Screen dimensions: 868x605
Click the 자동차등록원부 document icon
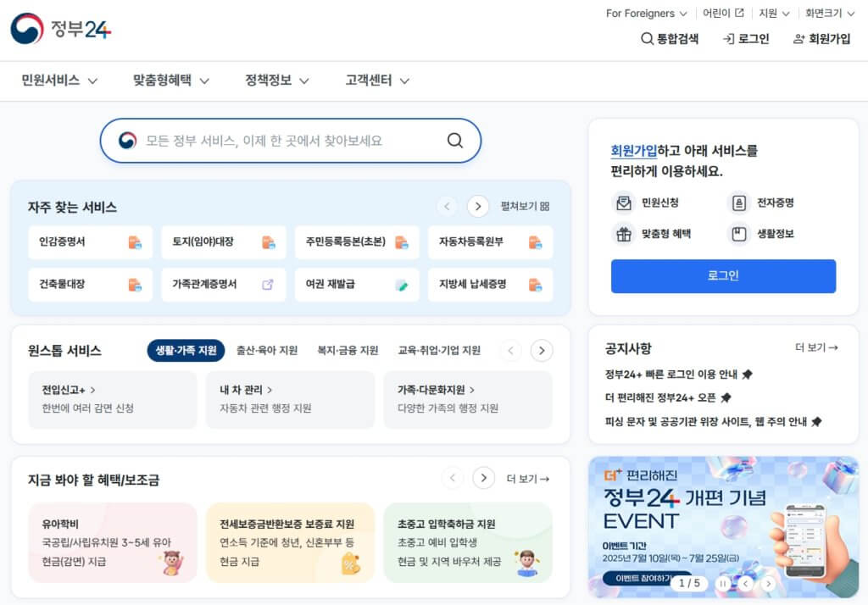535,242
